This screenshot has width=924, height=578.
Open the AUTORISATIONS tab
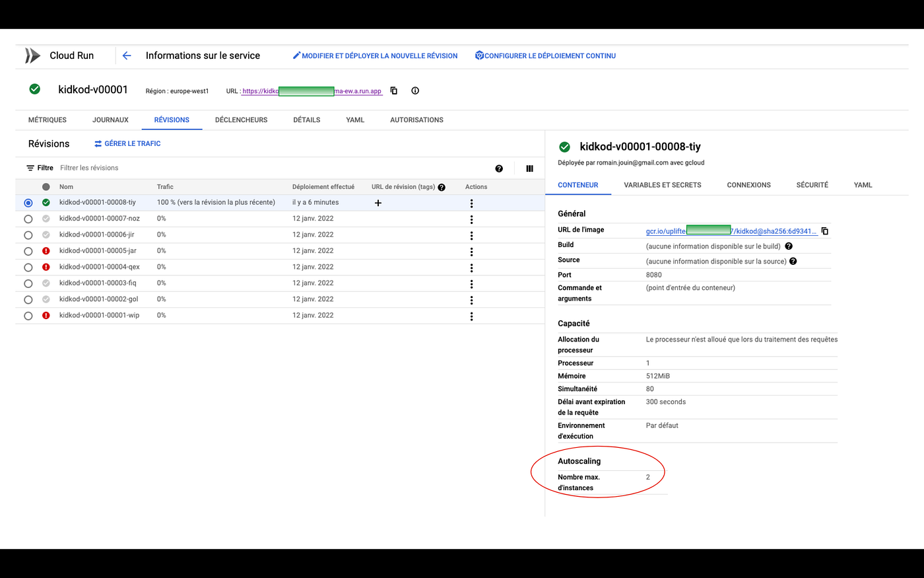click(416, 120)
